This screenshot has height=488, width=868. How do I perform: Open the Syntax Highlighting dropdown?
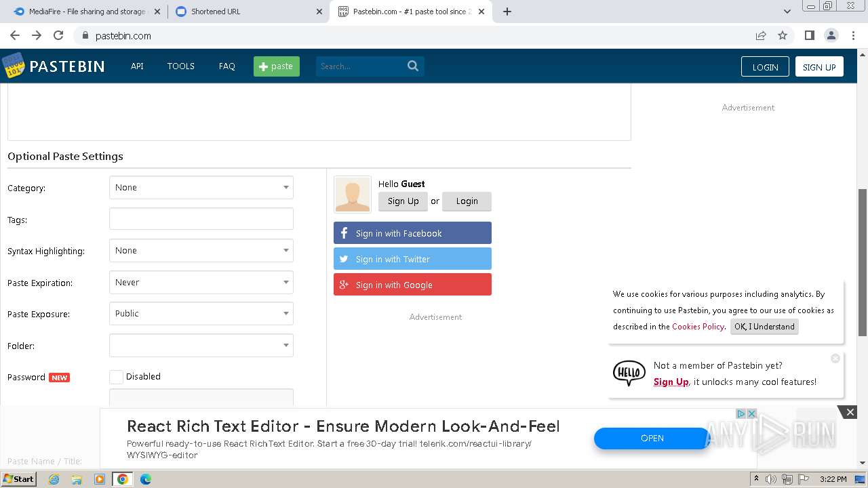[x=201, y=251]
